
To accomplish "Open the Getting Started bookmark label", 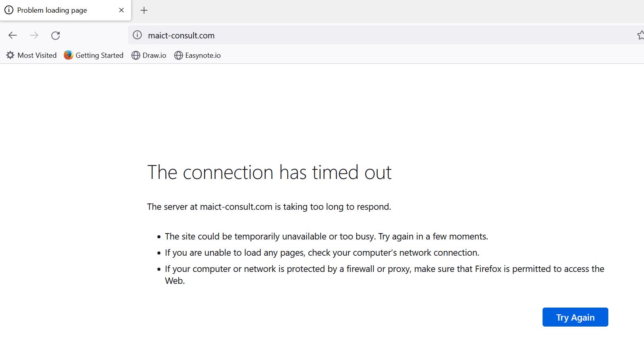I will 99,55.
